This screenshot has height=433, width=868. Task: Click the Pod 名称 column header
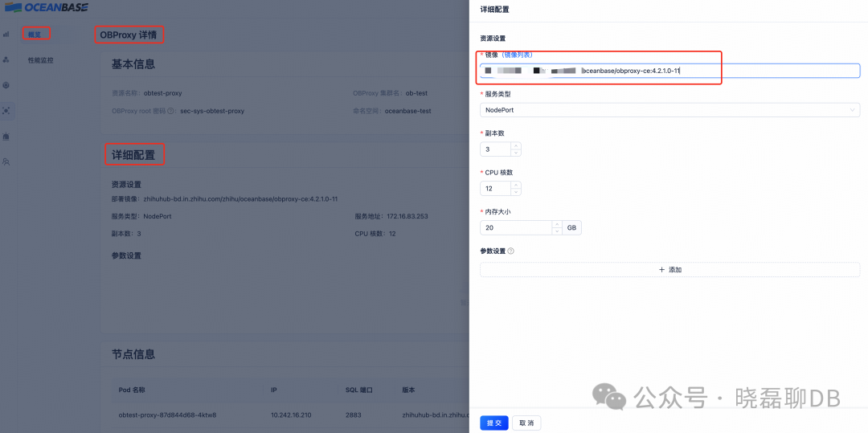(133, 390)
